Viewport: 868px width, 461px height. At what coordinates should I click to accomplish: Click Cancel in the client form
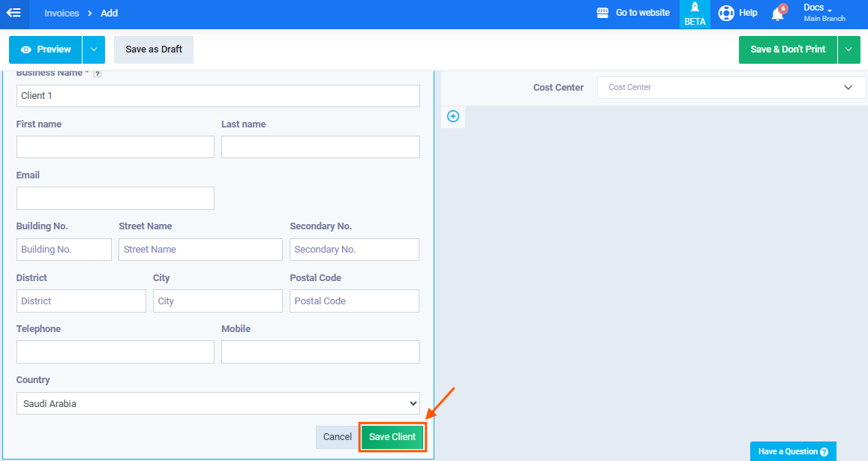337,437
